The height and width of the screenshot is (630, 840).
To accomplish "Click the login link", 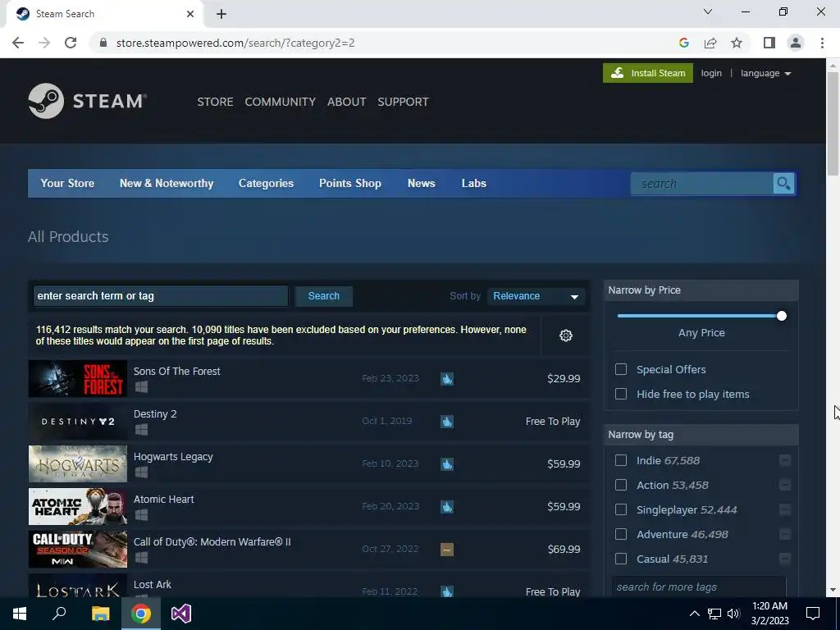I will point(711,73).
